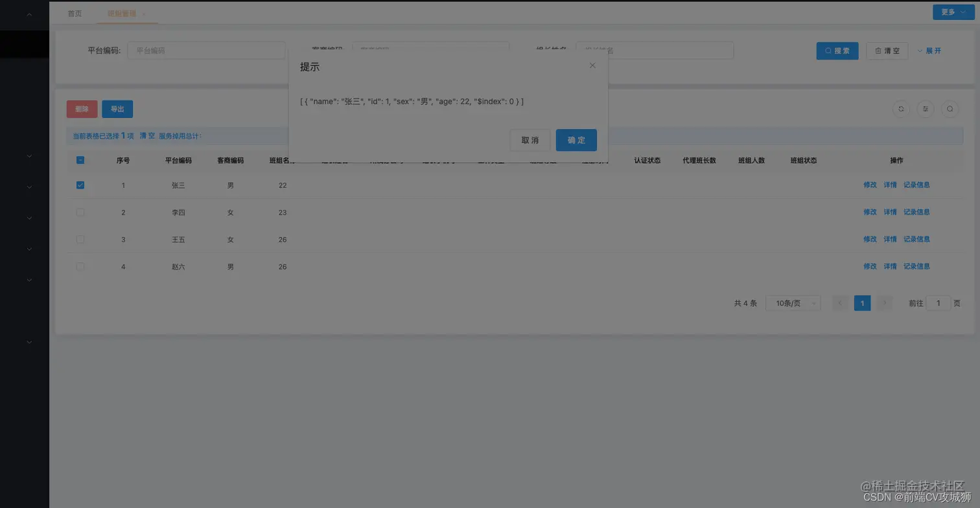Click 详情 in row 李四
The height and width of the screenshot is (508, 980).
pyautogui.click(x=891, y=213)
